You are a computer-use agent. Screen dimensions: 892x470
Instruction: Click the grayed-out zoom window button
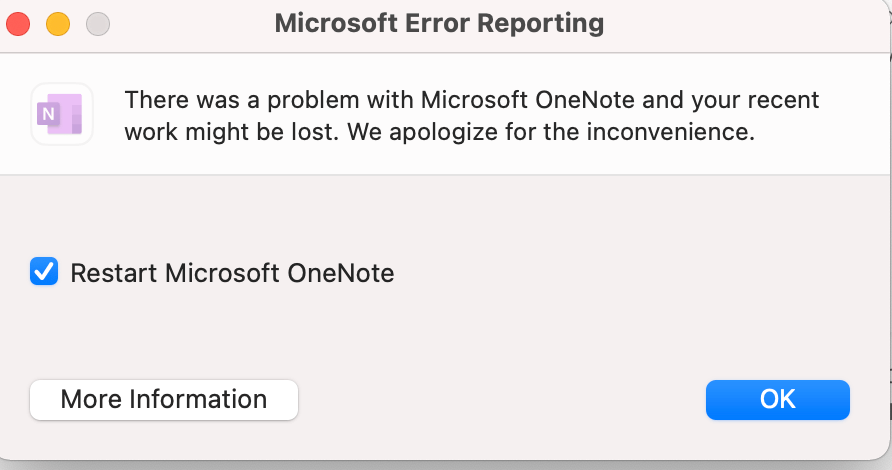pos(97,22)
